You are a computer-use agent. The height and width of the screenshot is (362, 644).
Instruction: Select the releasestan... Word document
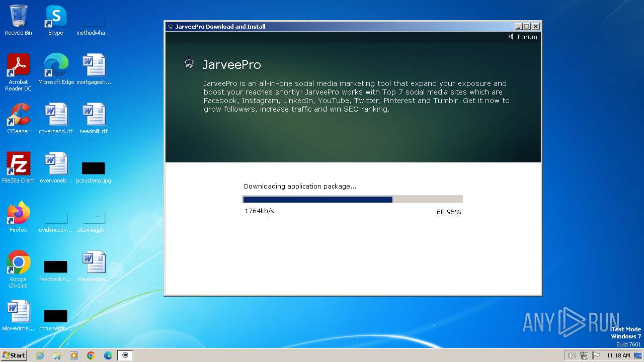click(x=94, y=266)
